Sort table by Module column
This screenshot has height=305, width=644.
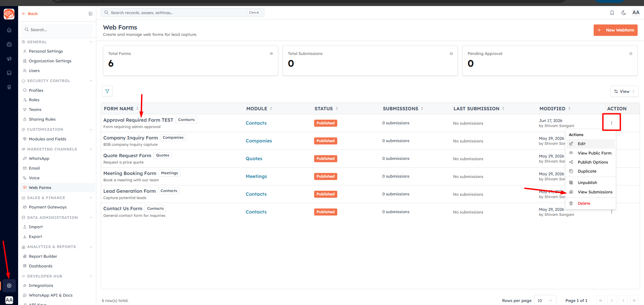tap(259, 109)
